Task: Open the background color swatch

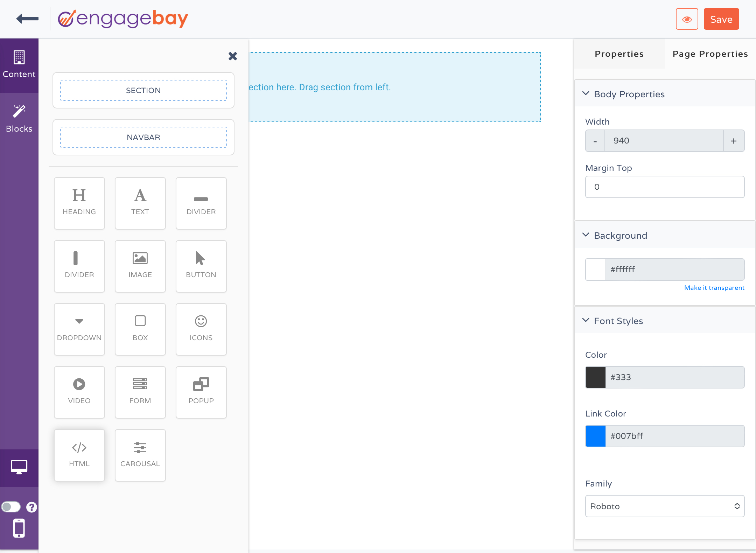Action: click(x=596, y=269)
